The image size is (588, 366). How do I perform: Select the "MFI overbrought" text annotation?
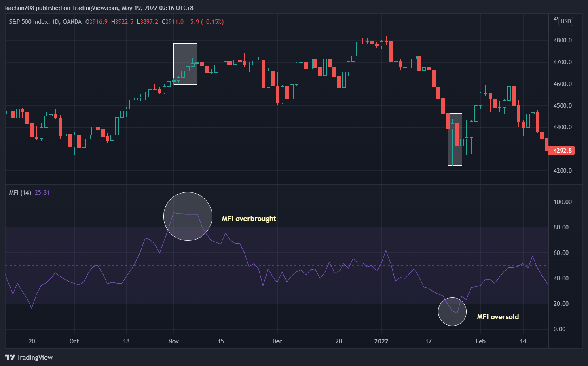coord(249,219)
